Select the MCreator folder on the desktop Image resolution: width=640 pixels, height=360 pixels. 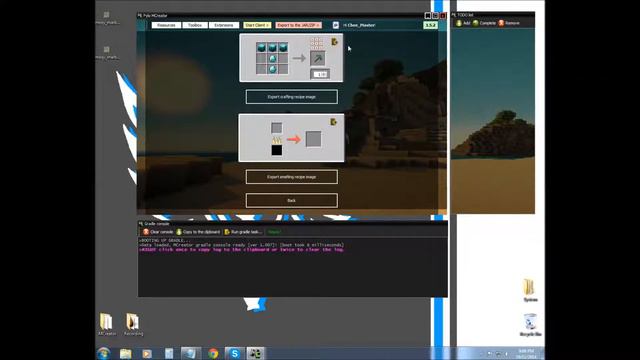click(x=107, y=324)
